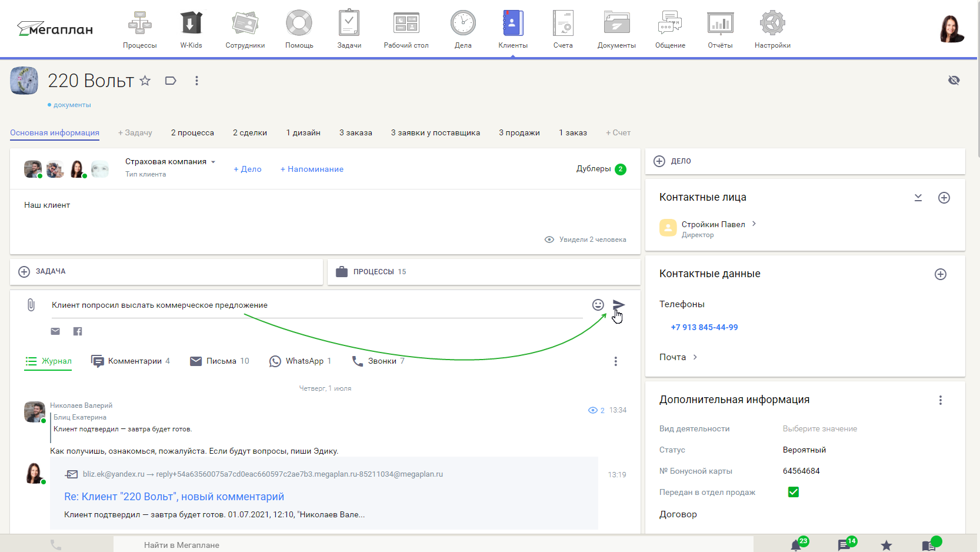Choose Вид деятельности value dropdown
Image resolution: width=980 pixels, height=552 pixels.
[819, 429]
